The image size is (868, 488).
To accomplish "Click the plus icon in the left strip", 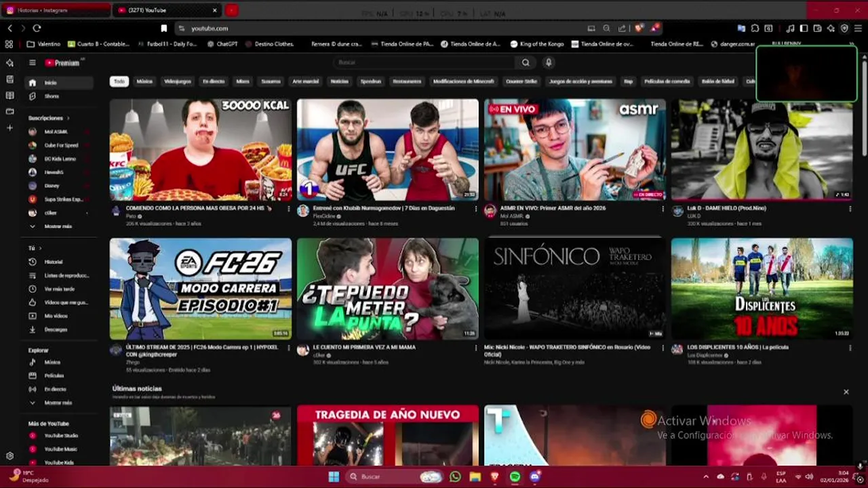I will coord(9,127).
